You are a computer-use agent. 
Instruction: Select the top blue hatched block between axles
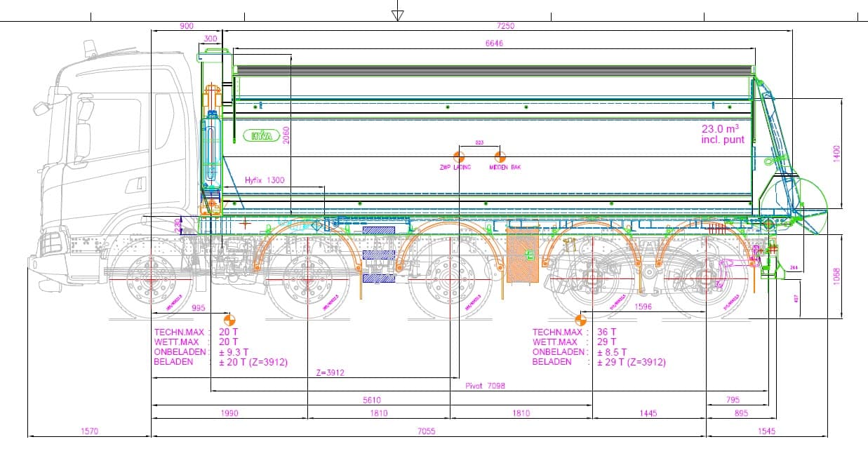click(x=378, y=231)
